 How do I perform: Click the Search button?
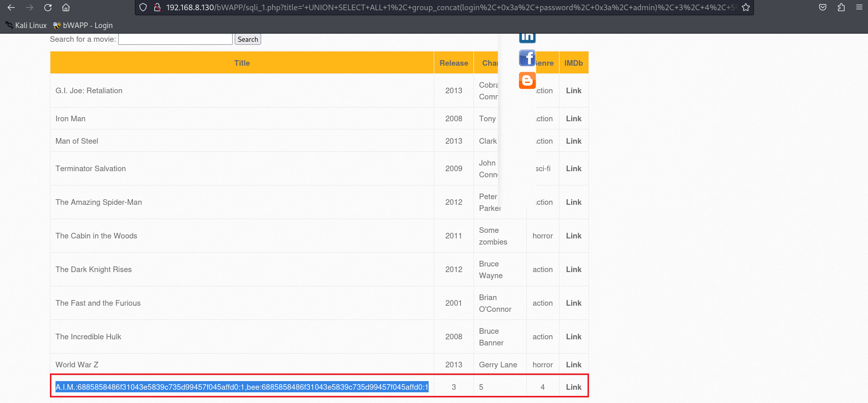click(248, 39)
